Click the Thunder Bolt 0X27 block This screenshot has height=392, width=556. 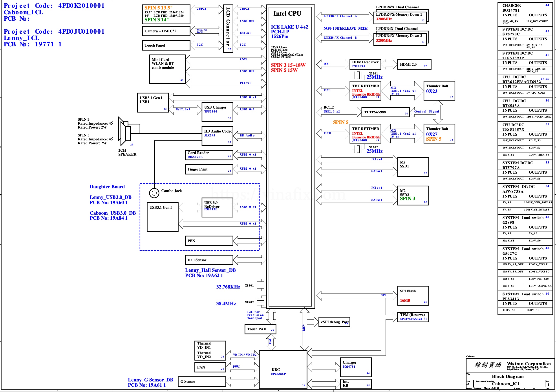coord(439,134)
